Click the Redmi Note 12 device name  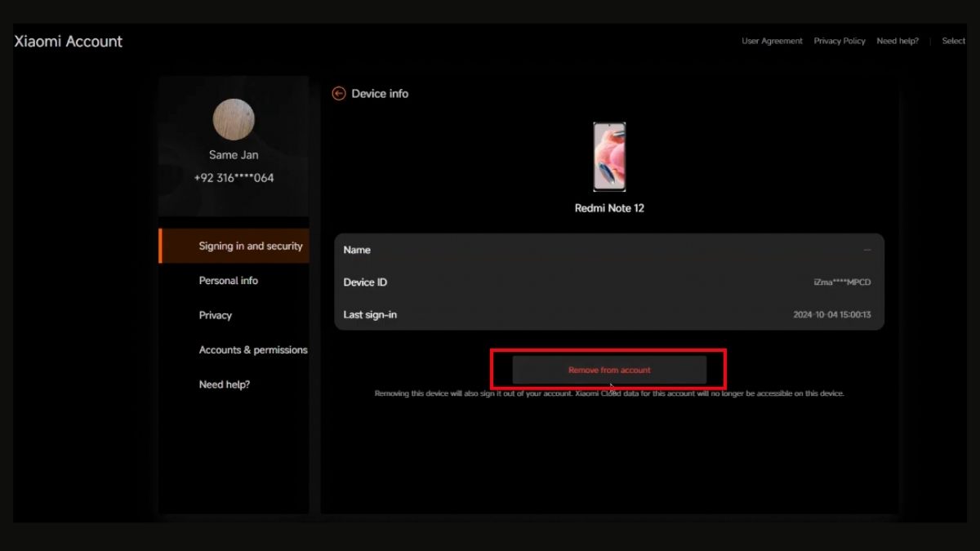pos(609,208)
